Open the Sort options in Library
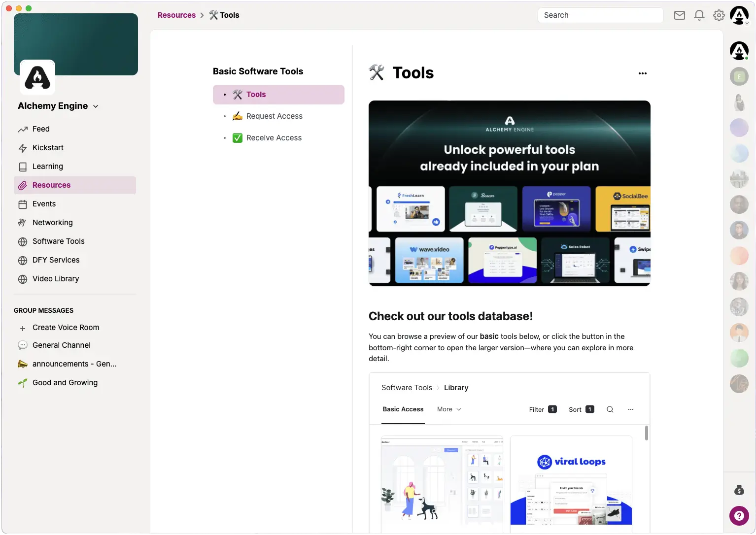The image size is (756, 535). click(581, 409)
